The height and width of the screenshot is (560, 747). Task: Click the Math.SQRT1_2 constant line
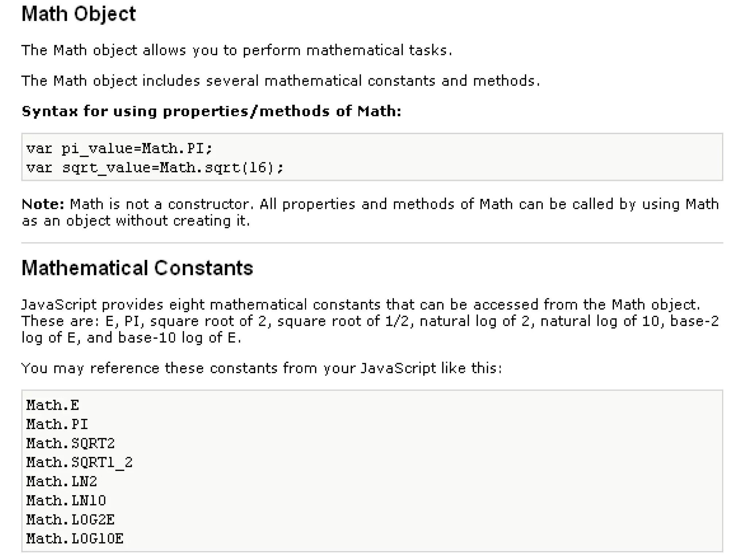point(80,463)
